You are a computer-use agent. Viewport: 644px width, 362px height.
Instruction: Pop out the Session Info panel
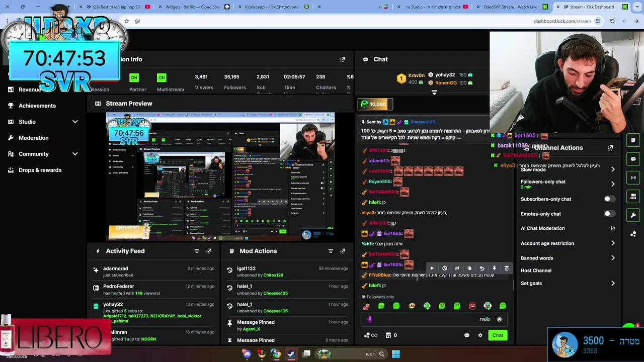(x=343, y=59)
